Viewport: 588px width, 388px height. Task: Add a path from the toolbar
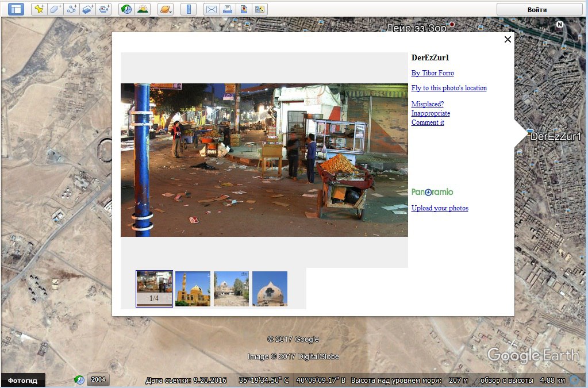(x=72, y=9)
